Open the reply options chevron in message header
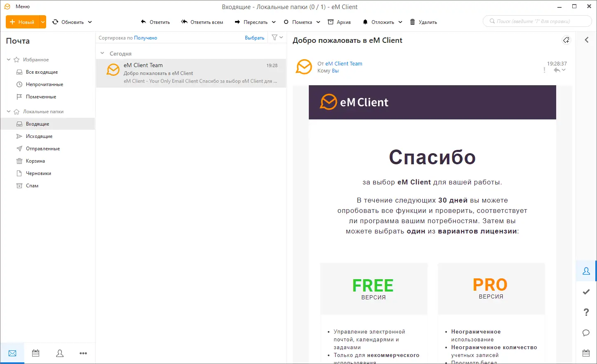This screenshot has height=364, width=597. coord(564,70)
